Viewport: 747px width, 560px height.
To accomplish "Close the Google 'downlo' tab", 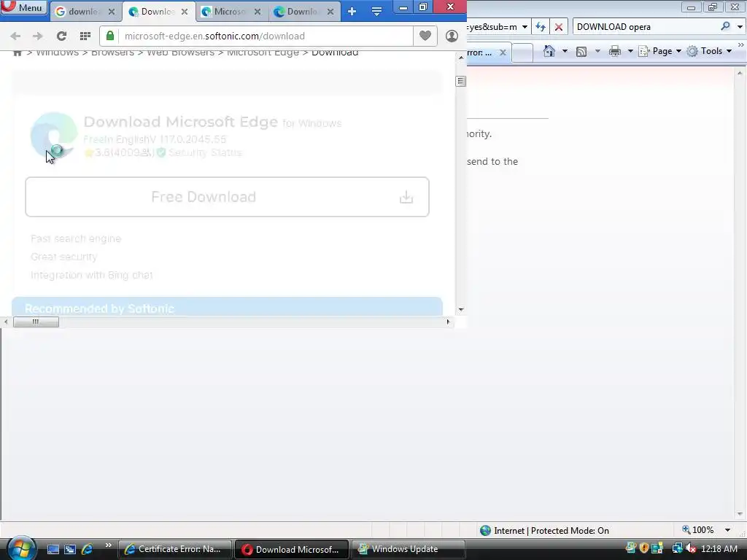I will (112, 12).
